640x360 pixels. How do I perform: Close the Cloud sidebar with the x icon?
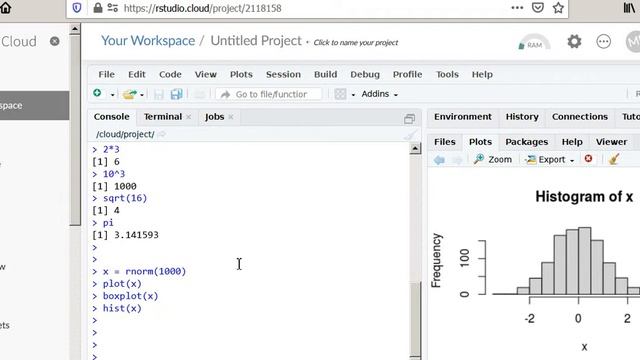click(54, 41)
